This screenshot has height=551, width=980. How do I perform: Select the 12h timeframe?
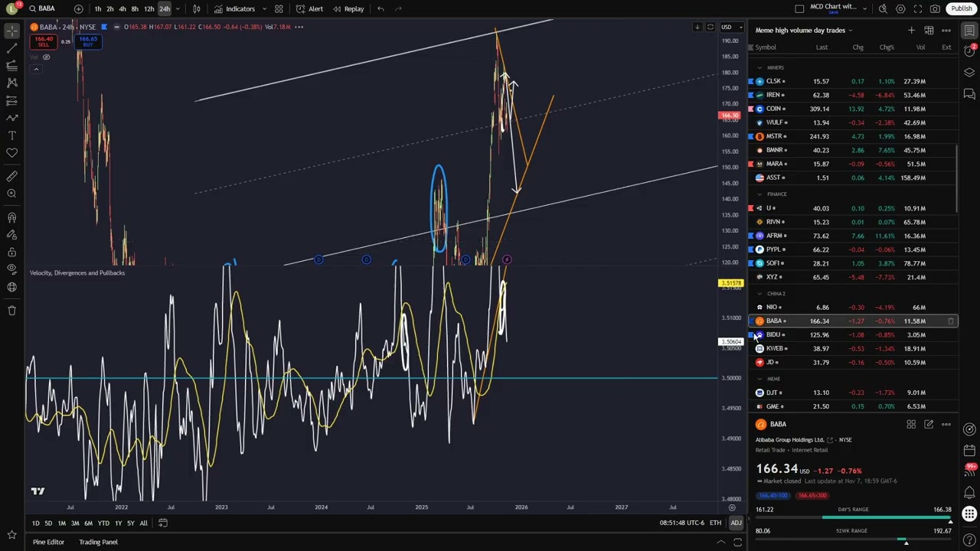pos(149,8)
